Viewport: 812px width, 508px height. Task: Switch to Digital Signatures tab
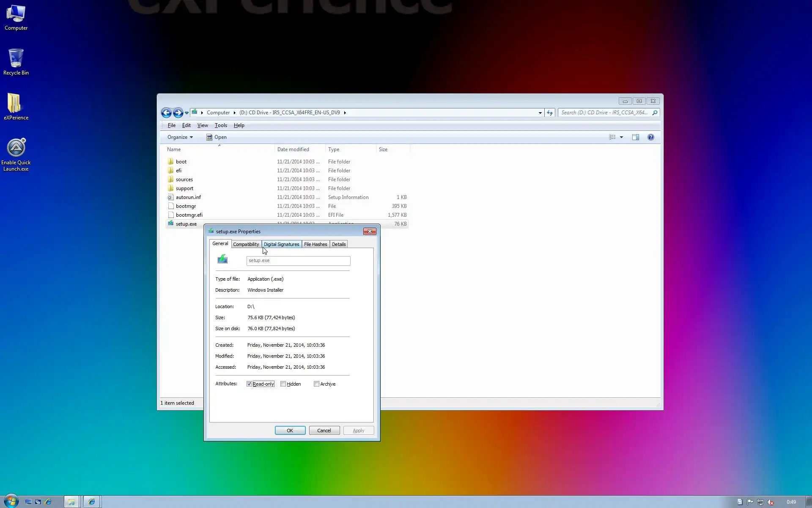281,244
